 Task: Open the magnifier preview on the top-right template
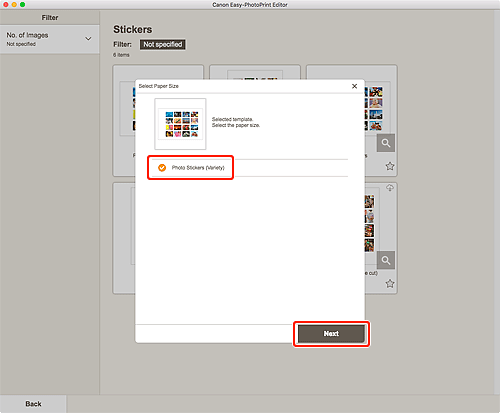click(x=386, y=143)
